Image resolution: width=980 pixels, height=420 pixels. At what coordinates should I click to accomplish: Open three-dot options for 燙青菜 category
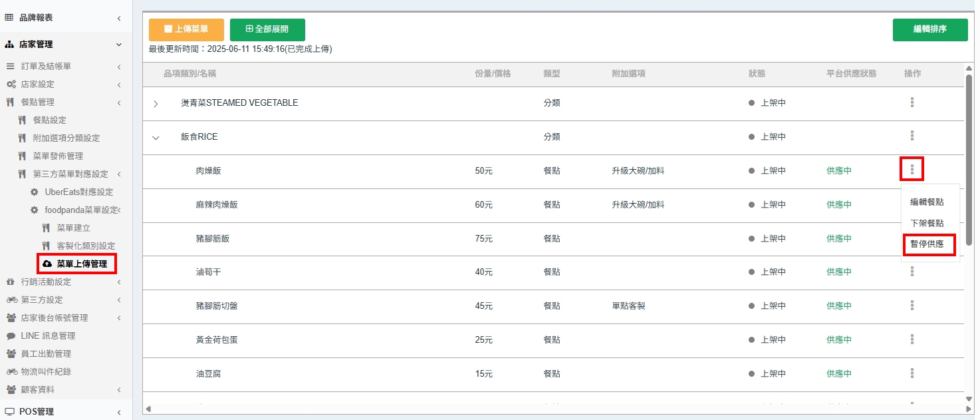tap(912, 103)
